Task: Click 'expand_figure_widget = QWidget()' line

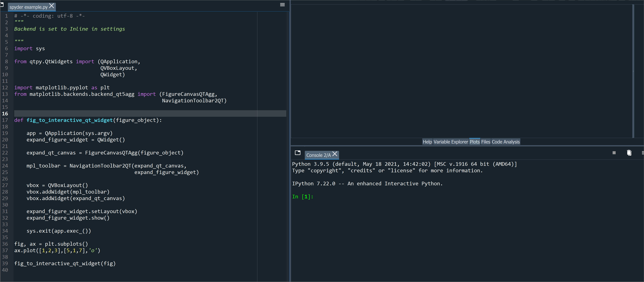Action: point(76,140)
